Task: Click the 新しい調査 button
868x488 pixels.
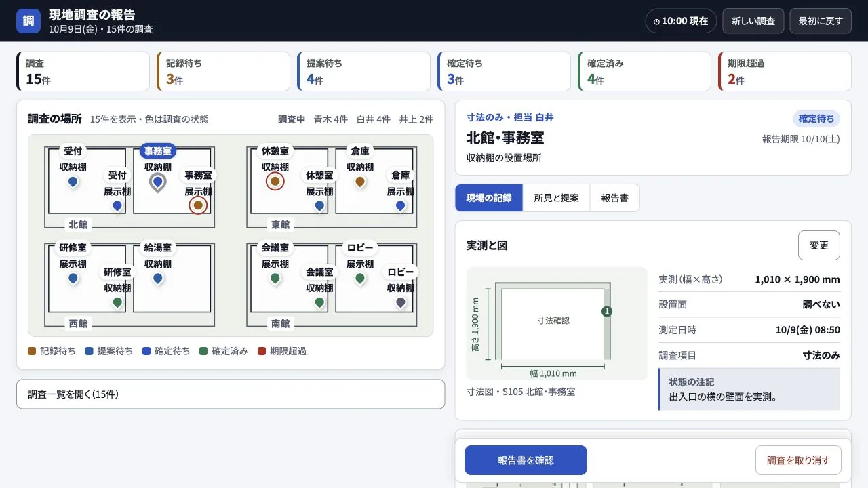Action: [x=753, y=21]
